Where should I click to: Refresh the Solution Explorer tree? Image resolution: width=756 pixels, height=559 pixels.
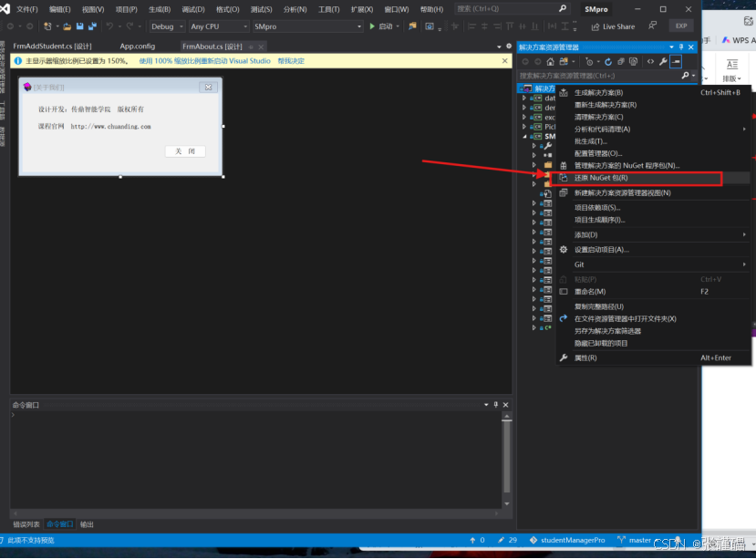click(608, 62)
